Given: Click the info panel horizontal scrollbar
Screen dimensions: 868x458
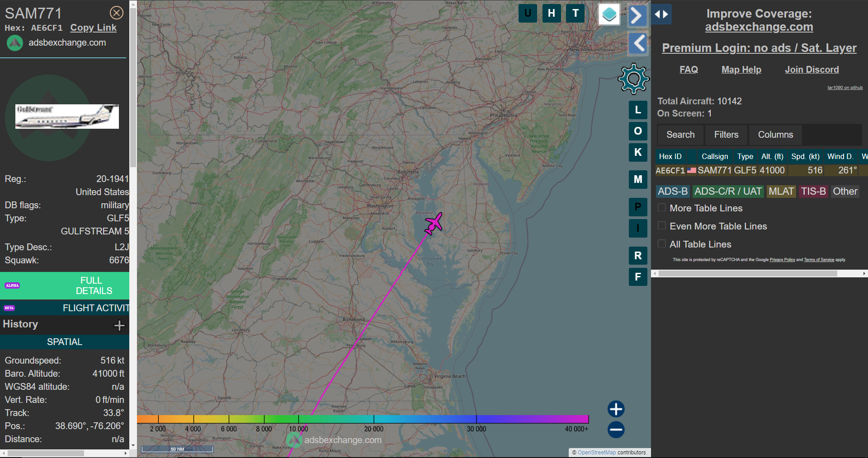Looking at the screenshot, I should [46, 453].
